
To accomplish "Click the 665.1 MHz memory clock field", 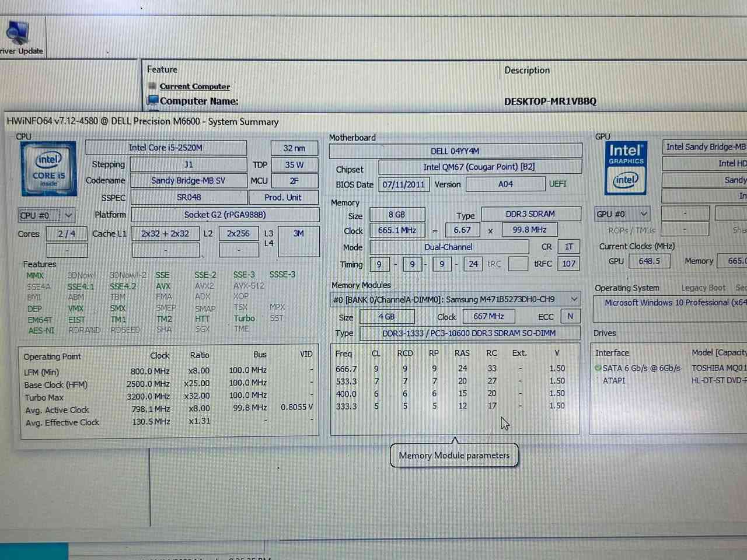I will pyautogui.click(x=397, y=230).
